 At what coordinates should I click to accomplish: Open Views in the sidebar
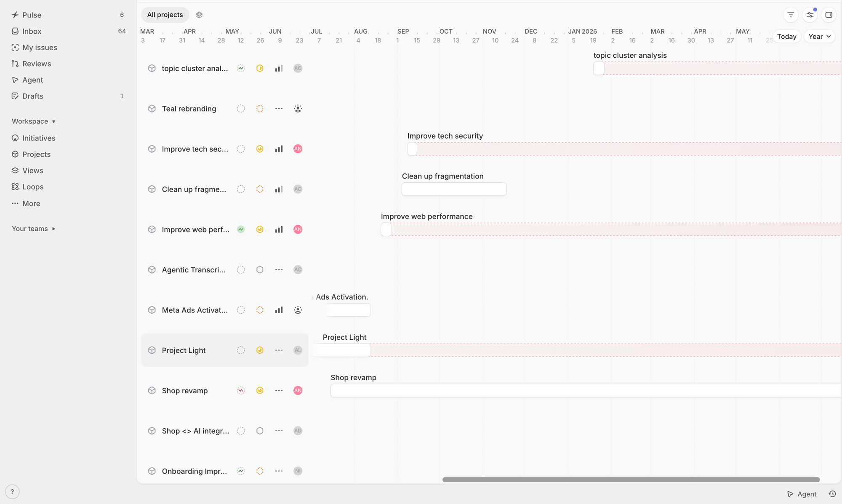tap(68, 171)
